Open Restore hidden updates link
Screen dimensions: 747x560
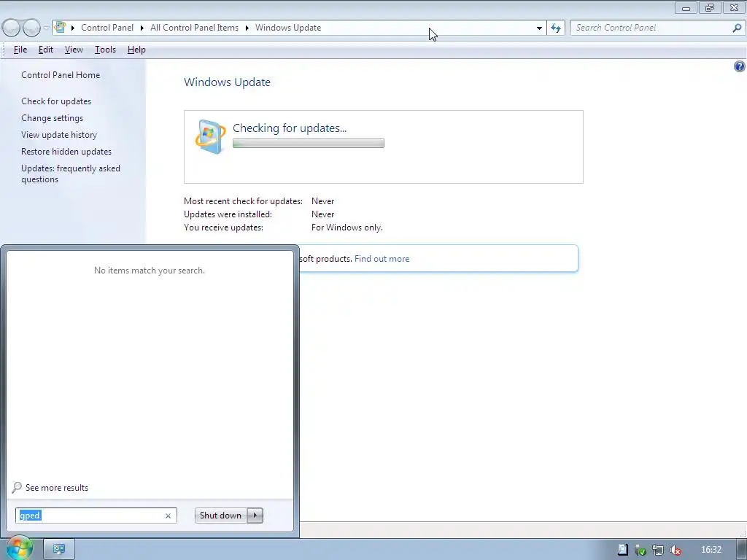tap(66, 152)
